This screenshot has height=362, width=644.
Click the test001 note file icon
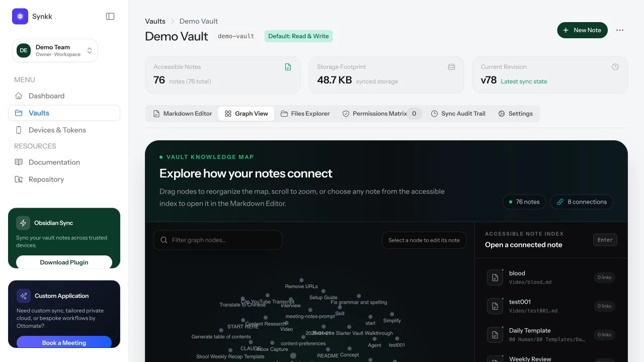[x=495, y=306]
